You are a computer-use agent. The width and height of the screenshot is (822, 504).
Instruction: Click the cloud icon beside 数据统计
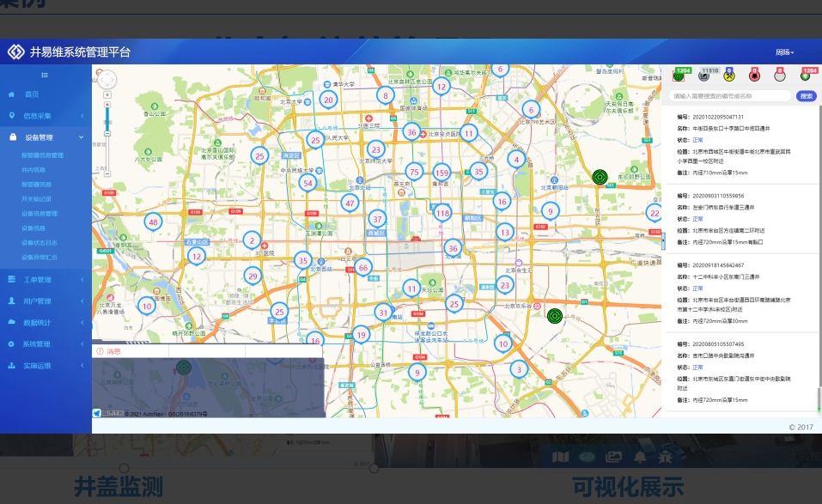[x=11, y=322]
